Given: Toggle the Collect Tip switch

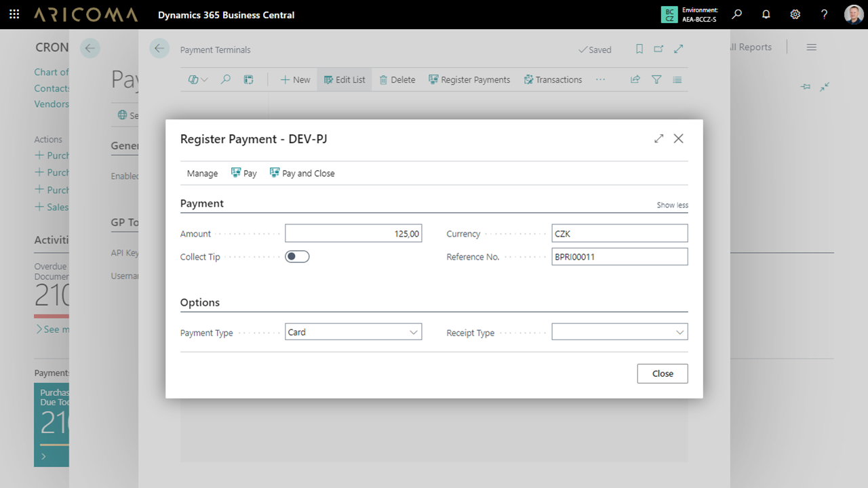Looking at the screenshot, I should click(297, 256).
